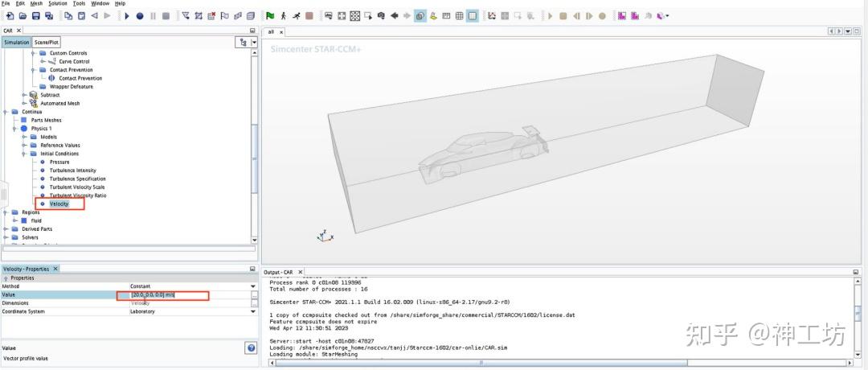The height and width of the screenshot is (370, 868).
Task: Select the Velocity tree item
Action: 59,203
